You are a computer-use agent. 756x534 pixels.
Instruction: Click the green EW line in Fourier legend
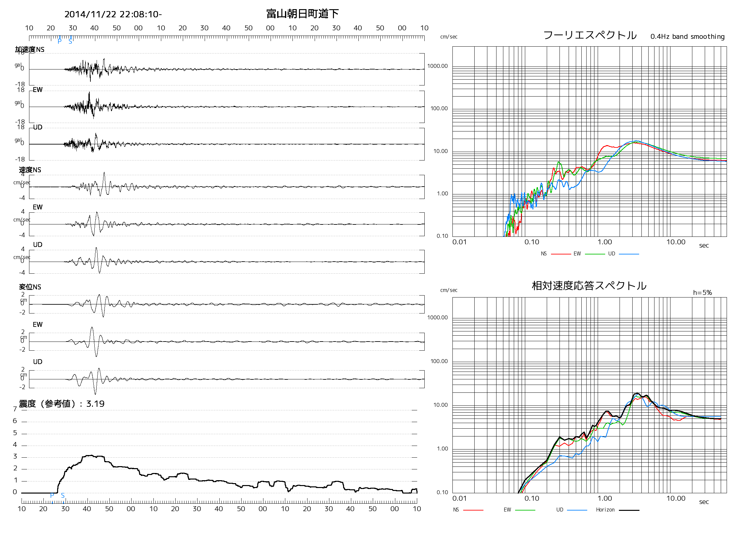595,254
